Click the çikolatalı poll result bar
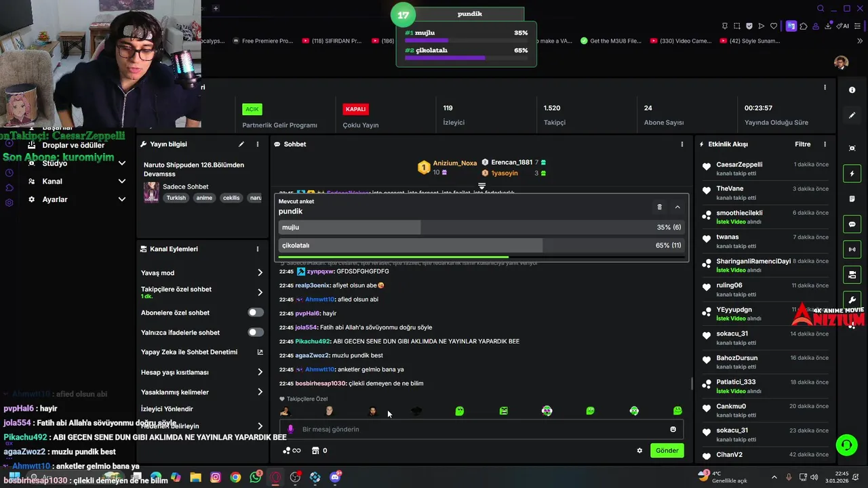This screenshot has width=868, height=488. tap(480, 245)
